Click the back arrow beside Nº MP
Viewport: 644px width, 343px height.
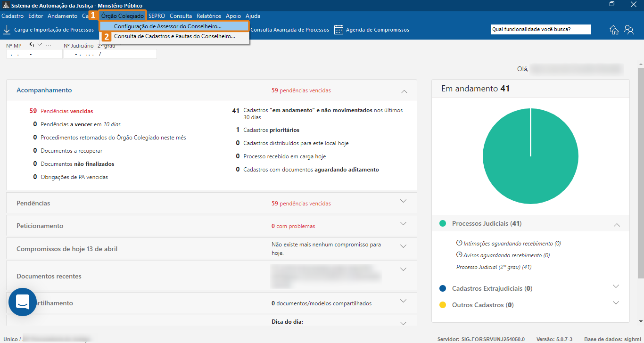coord(32,45)
